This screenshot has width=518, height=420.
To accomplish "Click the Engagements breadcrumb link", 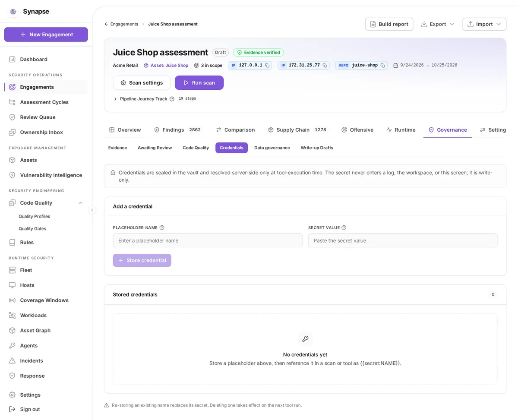I will (124, 24).
